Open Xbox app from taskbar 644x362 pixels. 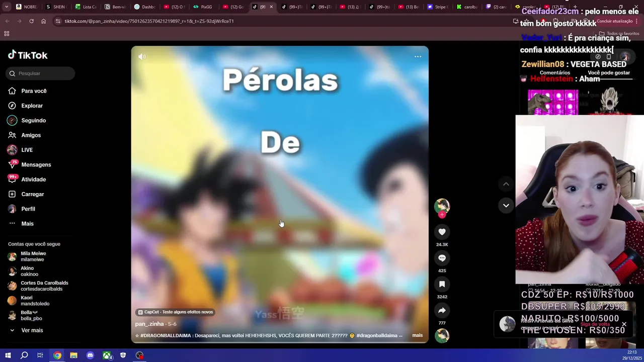(x=107, y=355)
